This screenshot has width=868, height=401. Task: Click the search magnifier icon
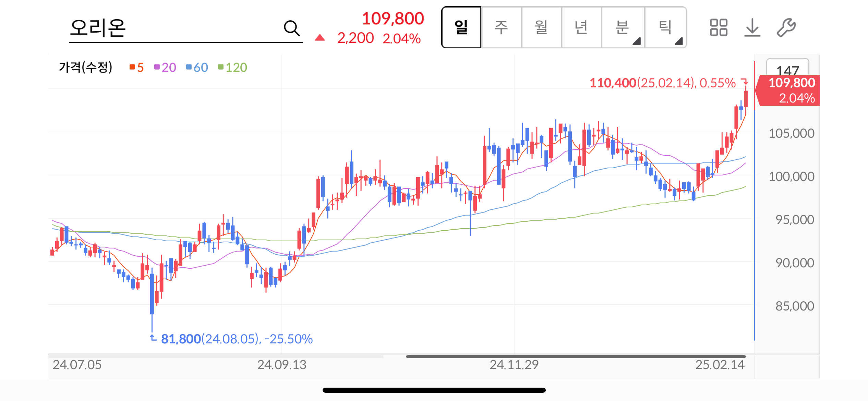point(292,28)
